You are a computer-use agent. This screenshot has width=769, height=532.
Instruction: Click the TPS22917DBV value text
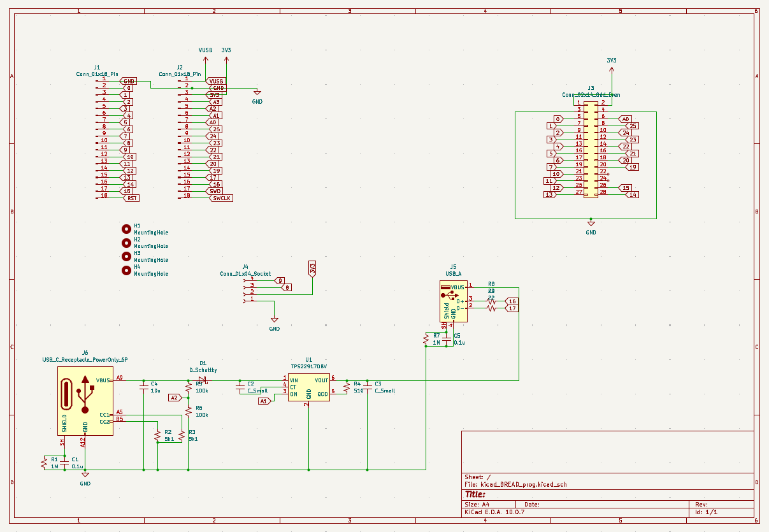coord(309,366)
